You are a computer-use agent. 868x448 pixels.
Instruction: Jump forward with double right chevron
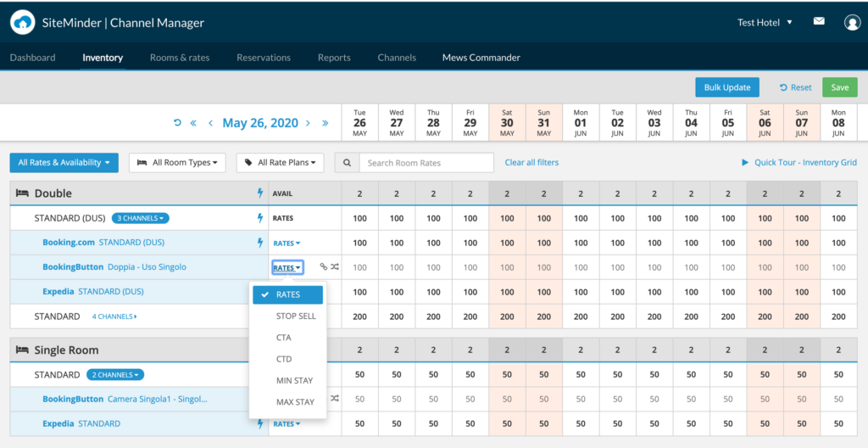(x=325, y=123)
